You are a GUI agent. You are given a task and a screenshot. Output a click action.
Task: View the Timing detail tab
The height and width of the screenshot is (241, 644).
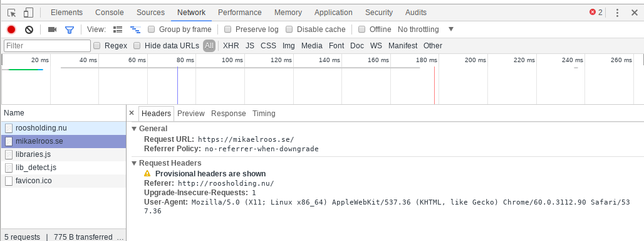tap(264, 114)
